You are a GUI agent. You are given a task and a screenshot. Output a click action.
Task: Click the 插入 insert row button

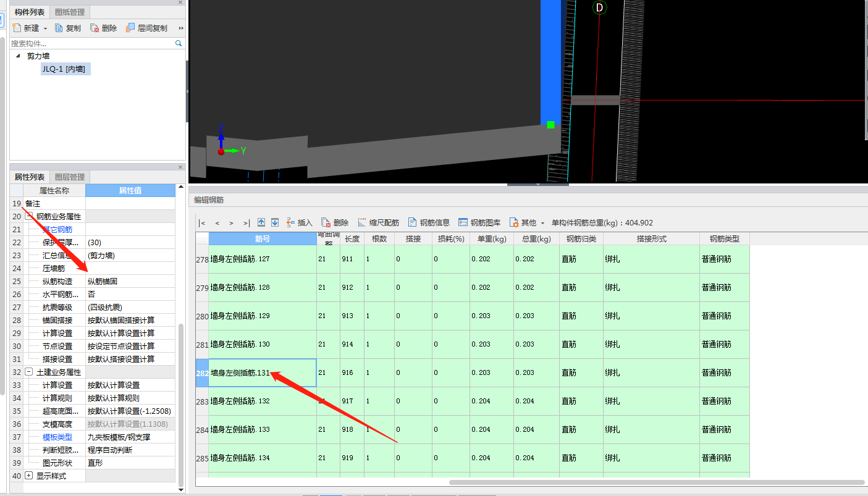(x=300, y=222)
